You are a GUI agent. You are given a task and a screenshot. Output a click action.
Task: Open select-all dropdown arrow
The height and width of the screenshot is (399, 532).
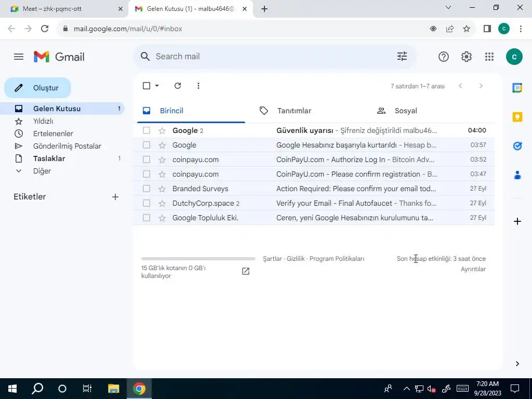(x=157, y=86)
